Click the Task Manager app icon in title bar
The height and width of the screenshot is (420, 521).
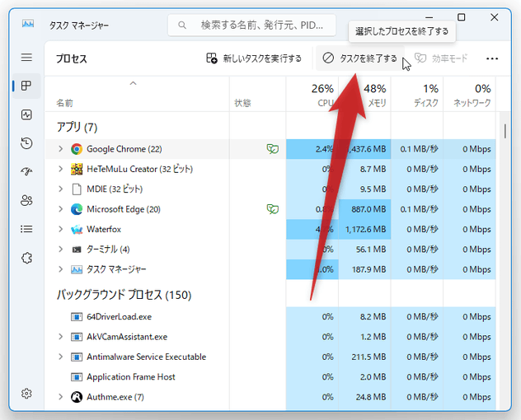click(28, 24)
